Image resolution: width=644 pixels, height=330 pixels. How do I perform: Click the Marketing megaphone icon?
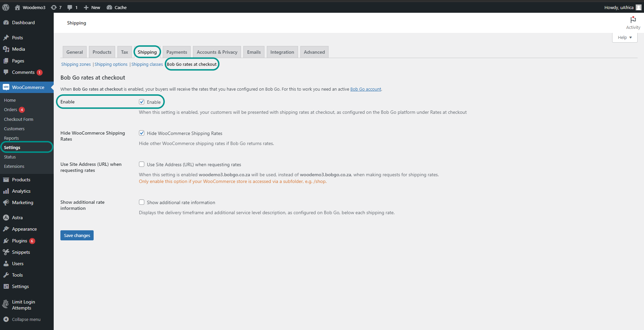6,202
